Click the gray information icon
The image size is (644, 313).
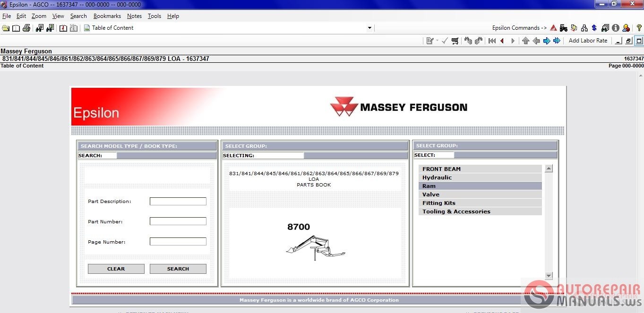coord(616,28)
